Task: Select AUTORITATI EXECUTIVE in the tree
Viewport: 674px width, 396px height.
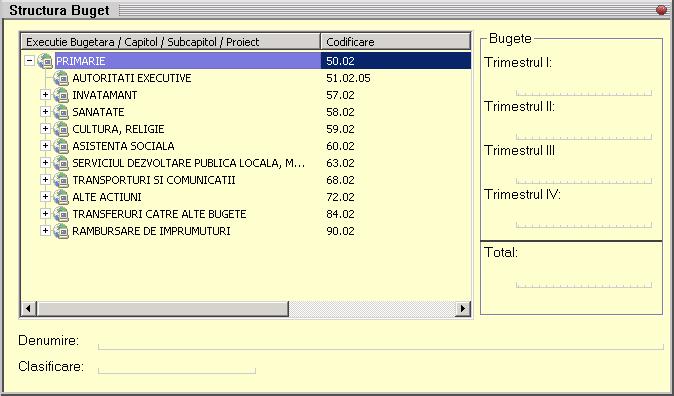Action: click(132, 78)
